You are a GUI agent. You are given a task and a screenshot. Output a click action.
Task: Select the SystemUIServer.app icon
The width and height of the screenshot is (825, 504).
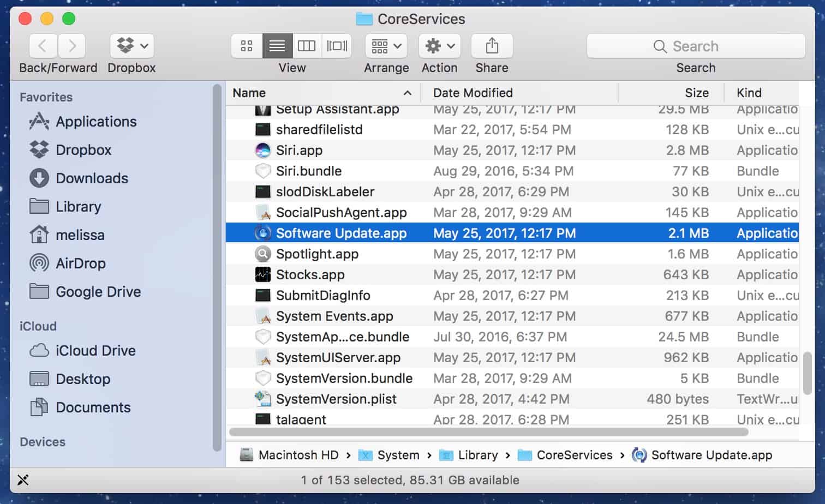pyautogui.click(x=263, y=358)
